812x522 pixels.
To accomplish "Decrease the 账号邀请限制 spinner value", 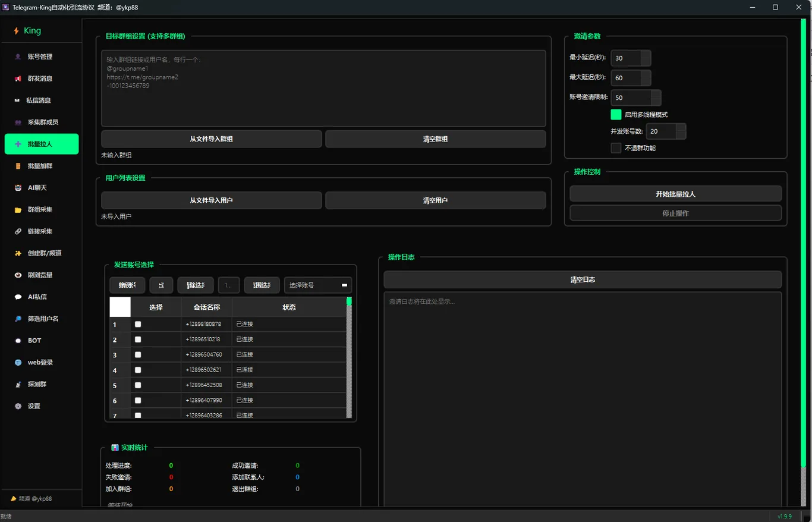I will pos(656,101).
